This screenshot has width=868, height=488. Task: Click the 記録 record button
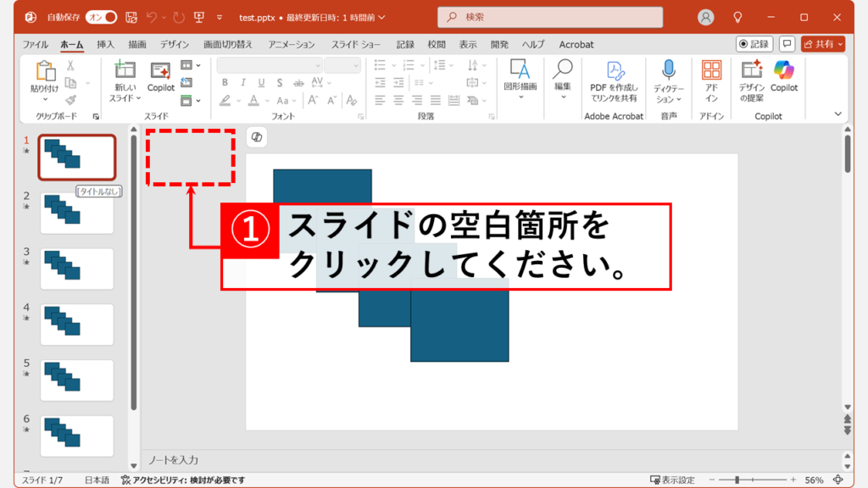point(754,44)
